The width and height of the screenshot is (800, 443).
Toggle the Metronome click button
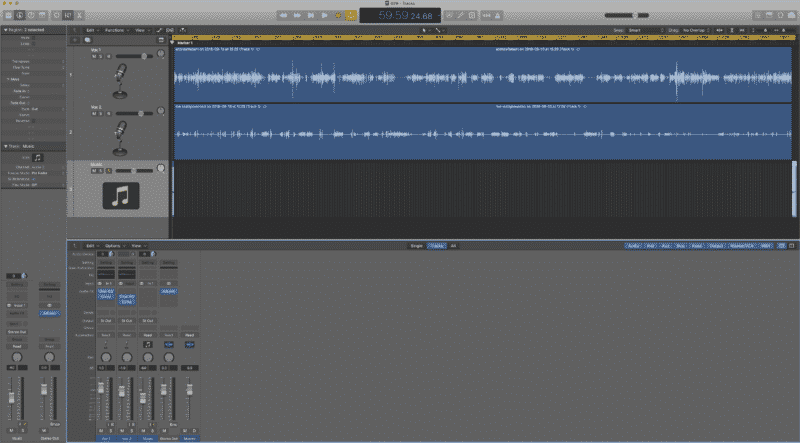497,15
